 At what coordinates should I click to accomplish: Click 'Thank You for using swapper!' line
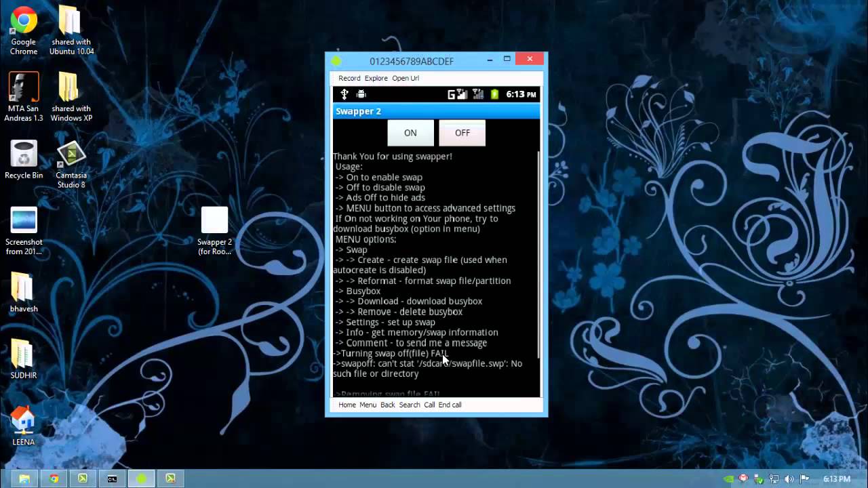393,157
